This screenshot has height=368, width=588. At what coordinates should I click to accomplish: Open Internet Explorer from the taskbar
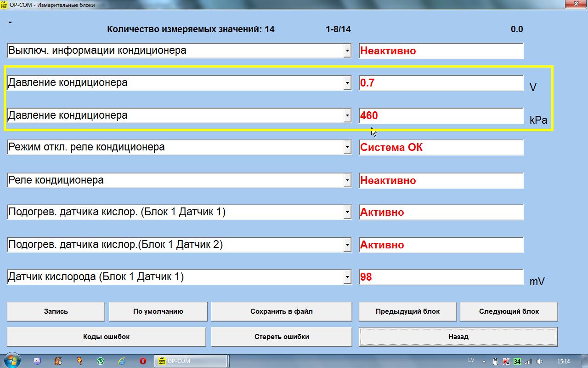[122, 361]
